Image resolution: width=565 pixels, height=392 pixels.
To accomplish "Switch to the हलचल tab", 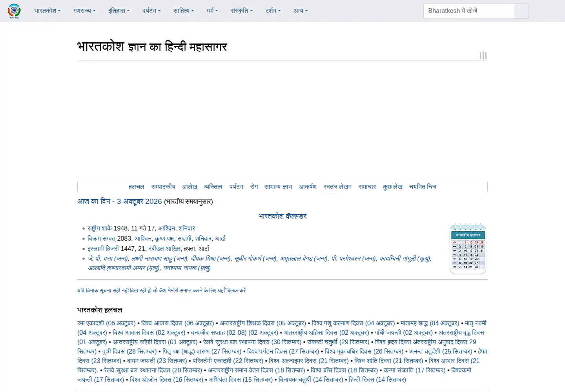I will (137, 187).
